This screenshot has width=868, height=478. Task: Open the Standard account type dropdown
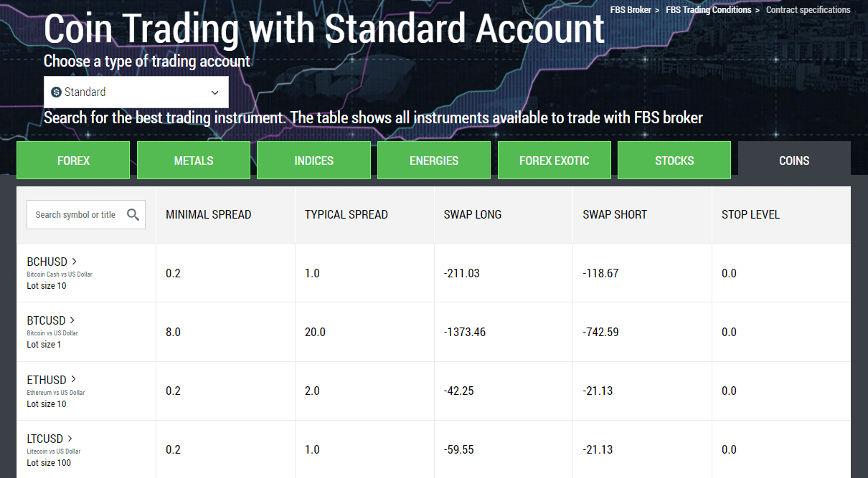click(136, 92)
